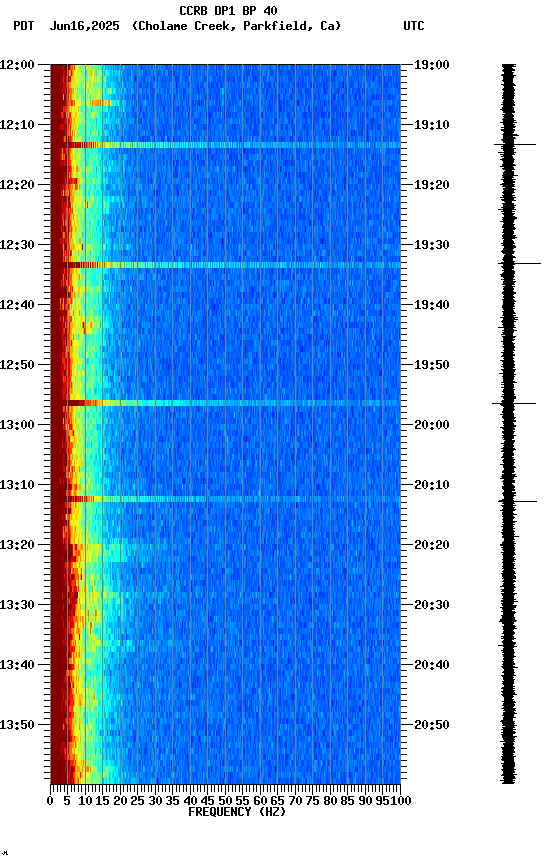This screenshot has width=552, height=864.
Task: Click the 'Jun16,2025' date label
Action: [x=84, y=26]
